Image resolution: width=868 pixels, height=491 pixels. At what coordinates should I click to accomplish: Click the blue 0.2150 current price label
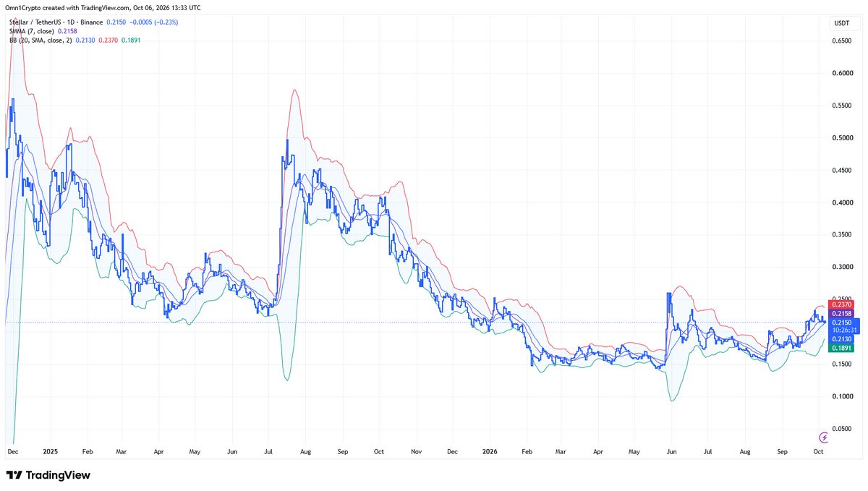click(x=842, y=323)
